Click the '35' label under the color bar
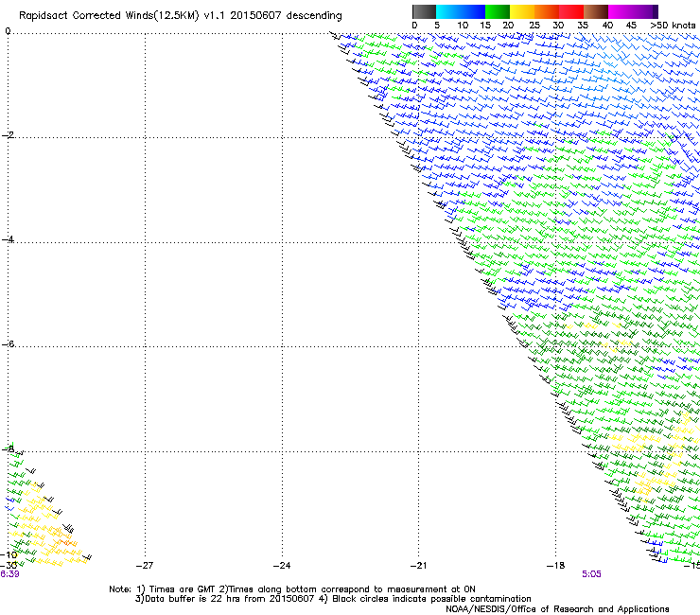Screen dimensions: 700x615 coord(583,26)
